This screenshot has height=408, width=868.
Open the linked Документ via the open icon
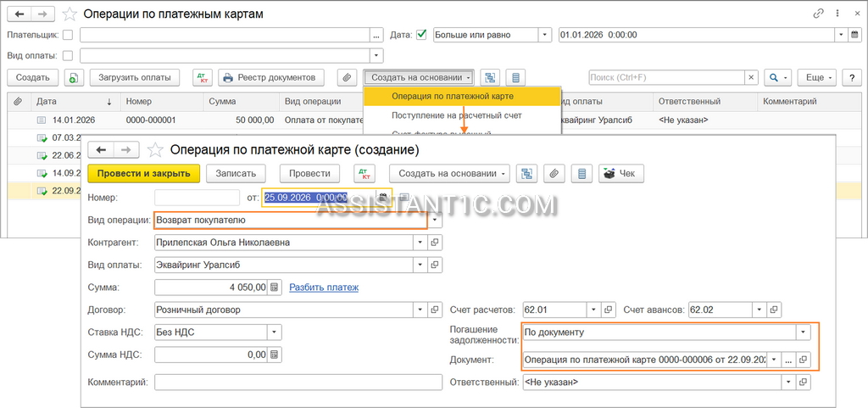pyautogui.click(x=803, y=360)
